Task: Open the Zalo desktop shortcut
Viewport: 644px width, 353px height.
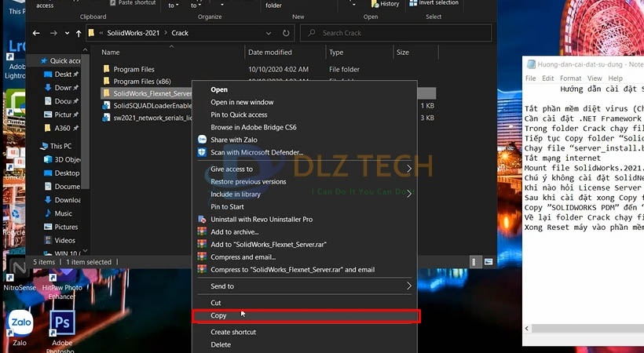Action: coord(19,325)
